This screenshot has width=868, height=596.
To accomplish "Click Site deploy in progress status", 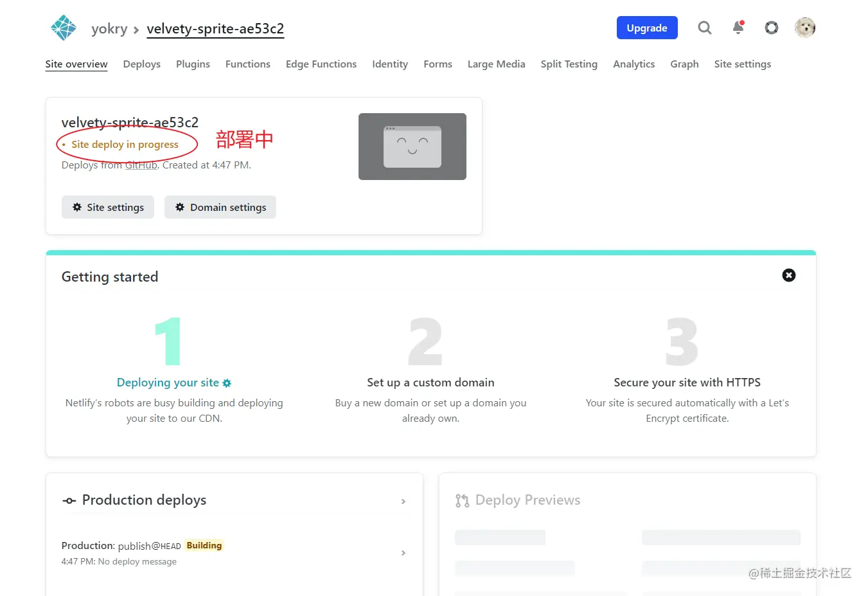I will coord(125,145).
